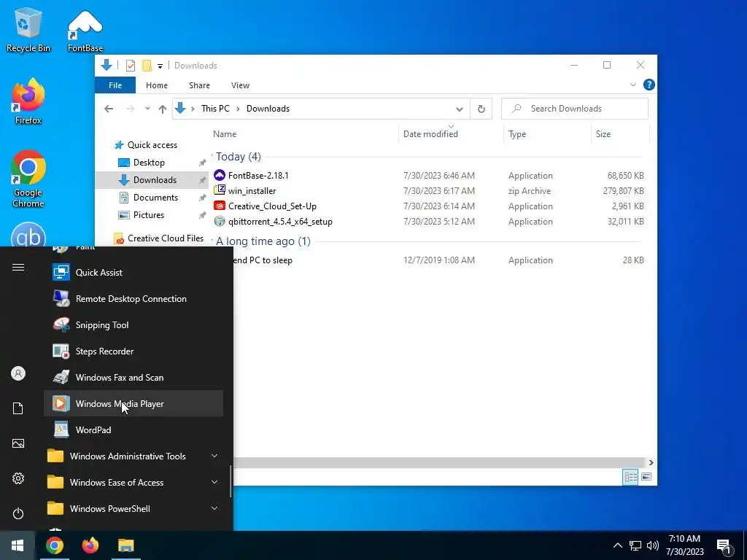Click Downloads in address breadcrumb

[x=268, y=109]
